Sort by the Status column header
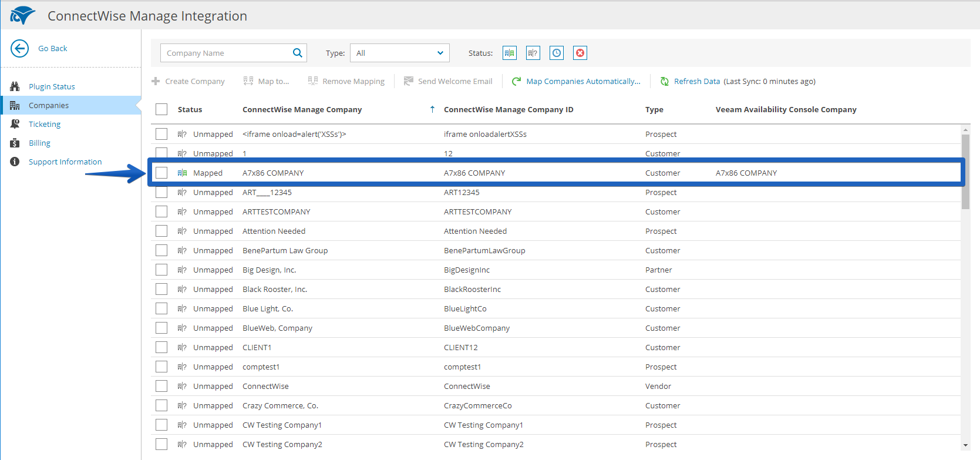This screenshot has width=980, height=460. [190, 109]
